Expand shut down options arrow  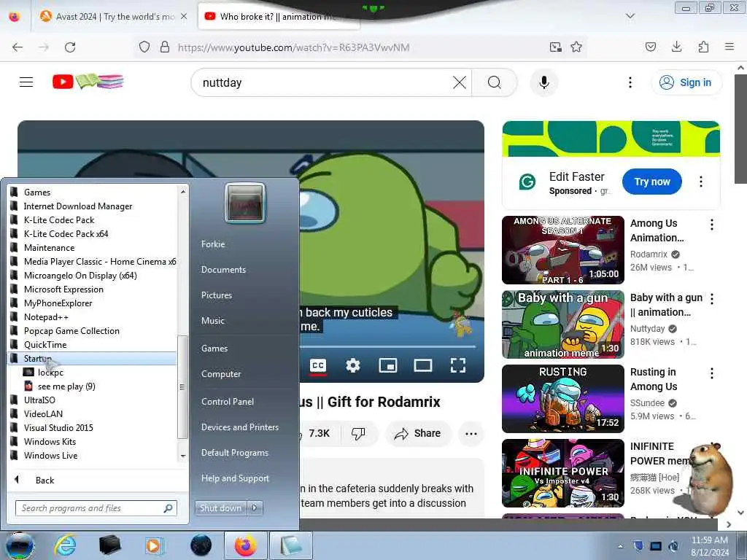pos(255,508)
